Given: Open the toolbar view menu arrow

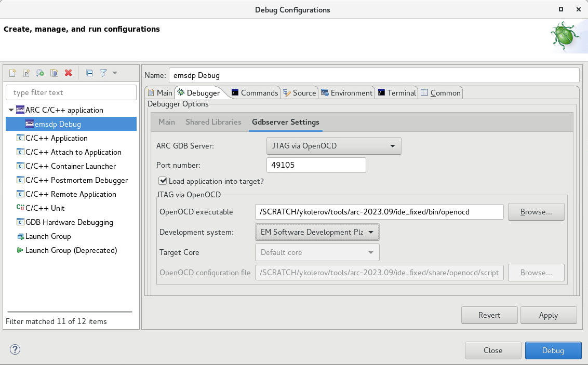Looking at the screenshot, I should point(114,73).
